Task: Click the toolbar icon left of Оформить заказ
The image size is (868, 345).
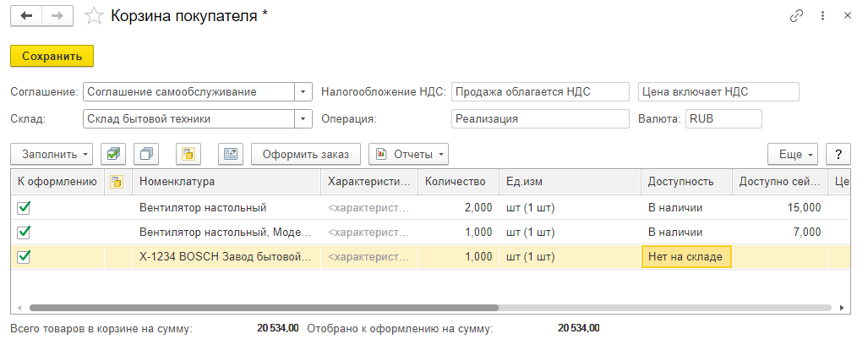Action: [x=231, y=154]
